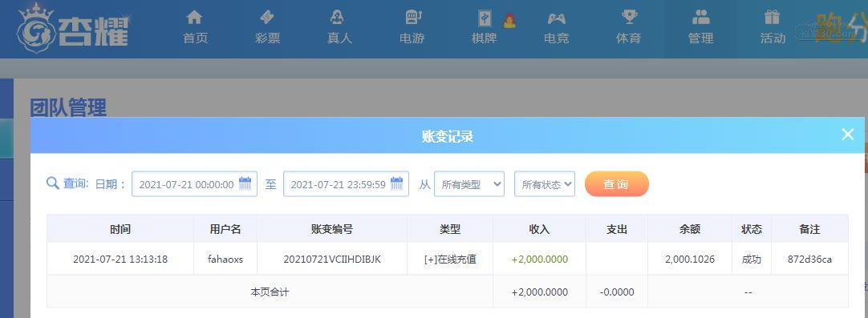Viewport: 868px width, 318px height.
Task: Click the 时间 column header
Action: (120, 229)
